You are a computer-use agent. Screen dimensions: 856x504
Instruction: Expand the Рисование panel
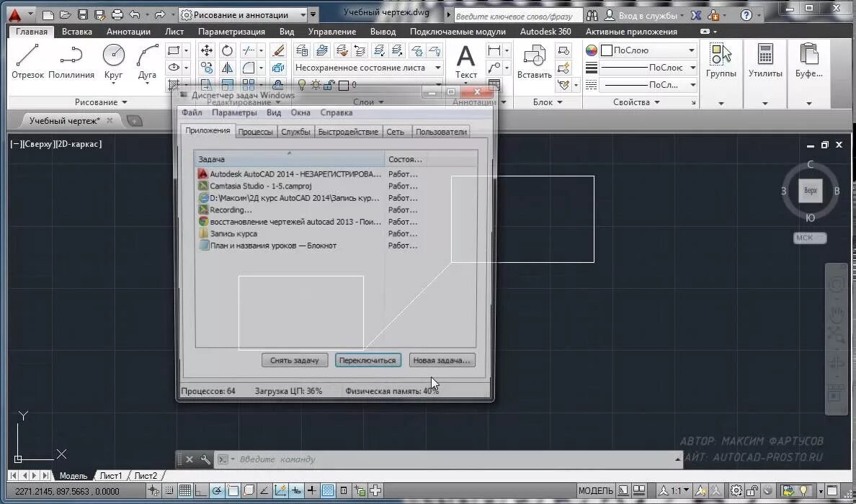(x=101, y=102)
